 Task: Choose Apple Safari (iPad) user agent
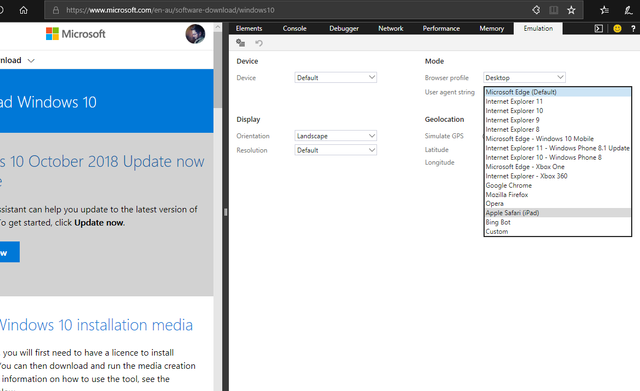(558, 213)
